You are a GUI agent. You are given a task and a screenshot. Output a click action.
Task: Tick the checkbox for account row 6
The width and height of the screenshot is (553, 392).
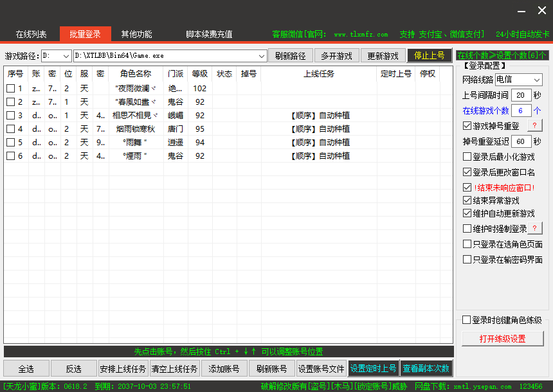click(10, 156)
